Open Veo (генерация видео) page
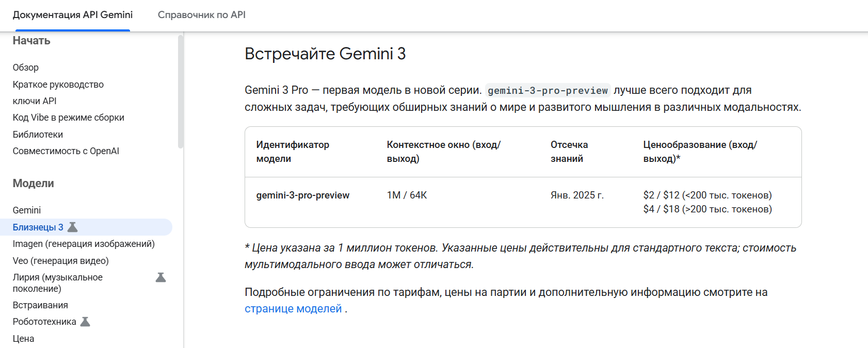This screenshot has height=348, width=868. (61, 261)
